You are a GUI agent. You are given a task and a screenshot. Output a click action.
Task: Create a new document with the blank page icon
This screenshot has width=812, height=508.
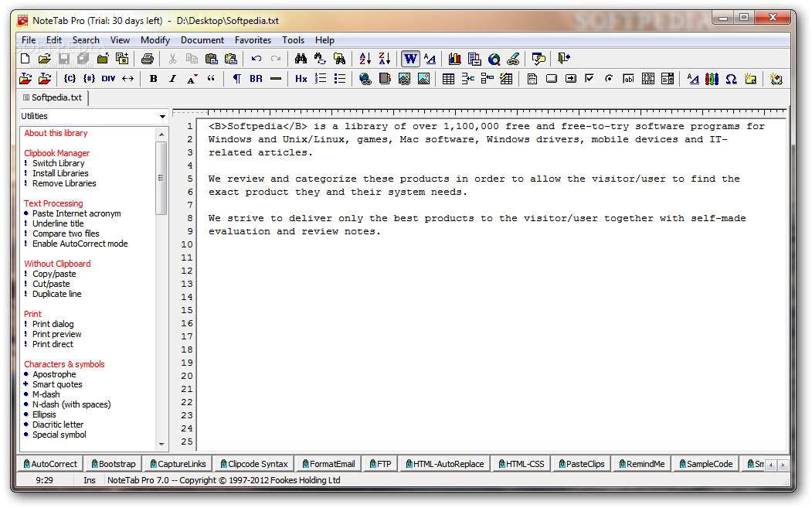(25, 59)
